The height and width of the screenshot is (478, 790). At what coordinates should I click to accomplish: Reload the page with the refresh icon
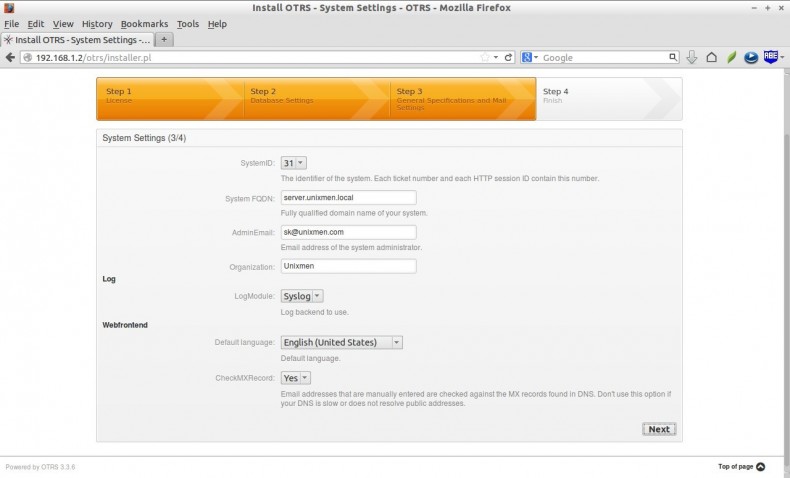pos(508,57)
